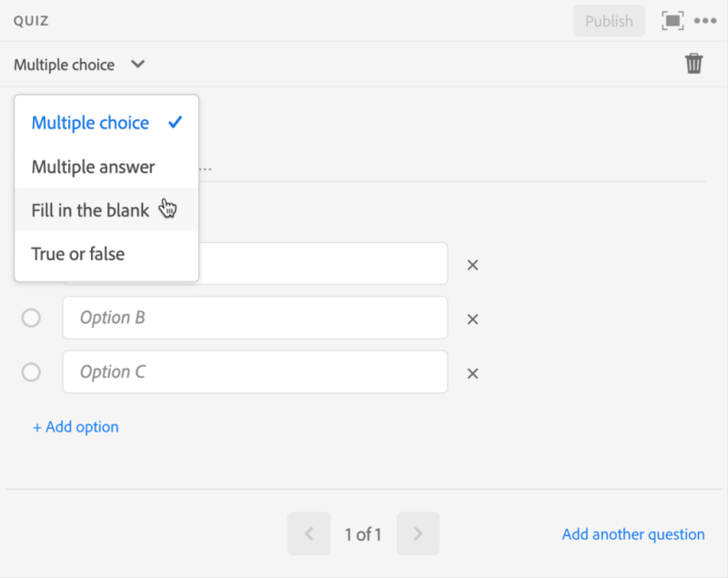728x578 pixels.
Task: Focus the Option C text field
Action: tap(255, 372)
